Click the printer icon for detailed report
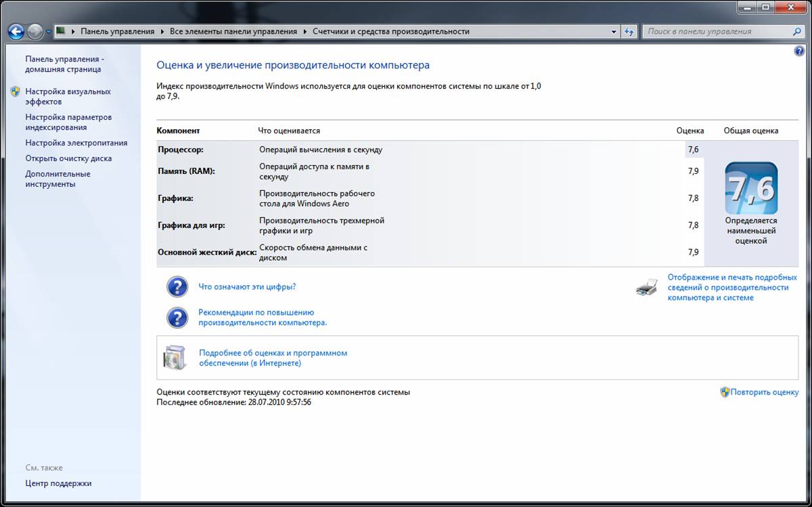812x507 pixels. pyautogui.click(x=646, y=288)
